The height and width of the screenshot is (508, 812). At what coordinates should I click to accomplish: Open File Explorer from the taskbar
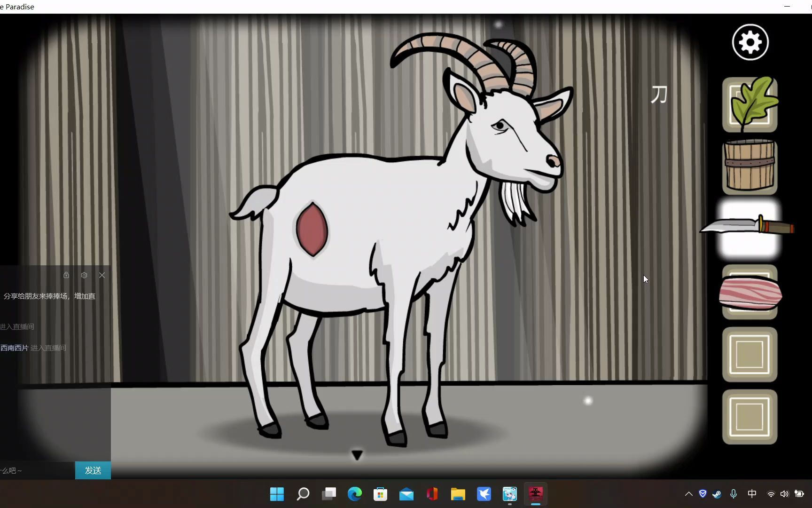tap(458, 494)
